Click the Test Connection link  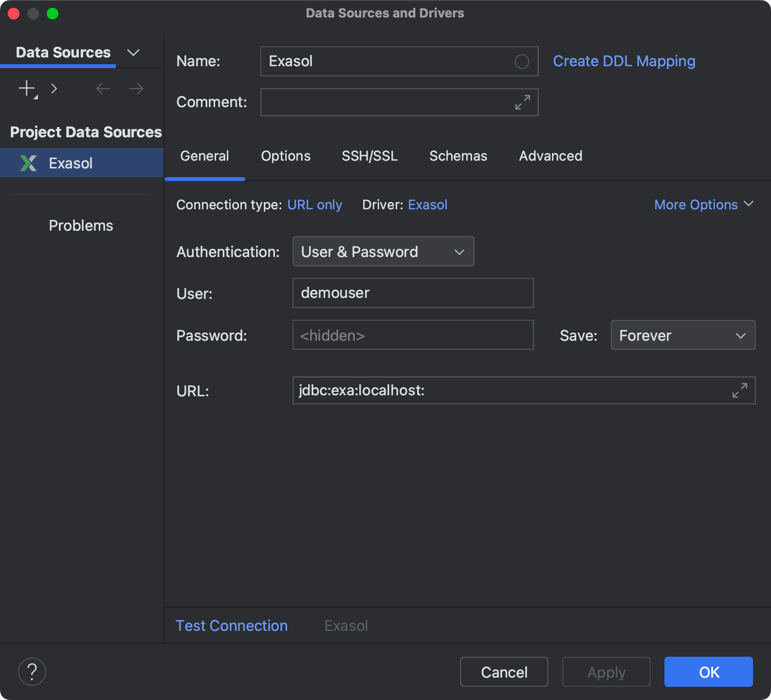tap(232, 626)
